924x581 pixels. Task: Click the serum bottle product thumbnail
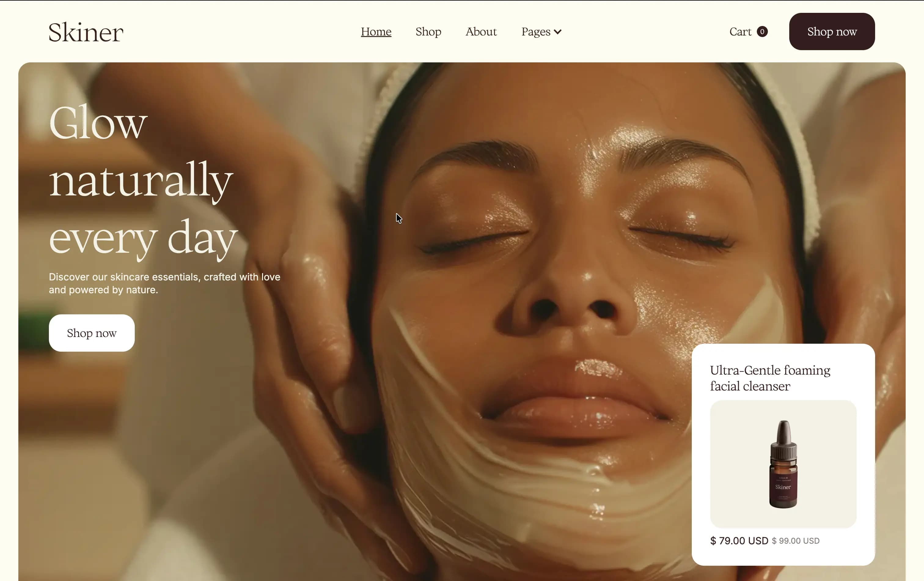coord(783,464)
